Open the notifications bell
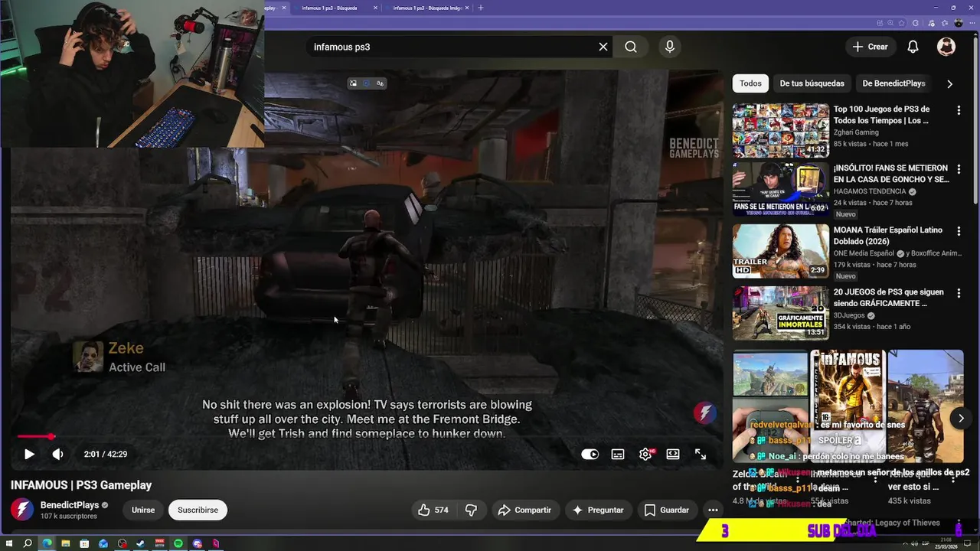The width and height of the screenshot is (980, 551). click(x=913, y=47)
